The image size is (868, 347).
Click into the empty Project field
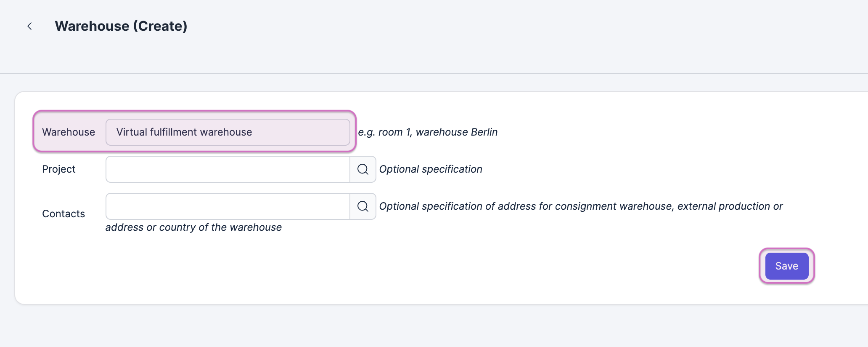pyautogui.click(x=228, y=169)
